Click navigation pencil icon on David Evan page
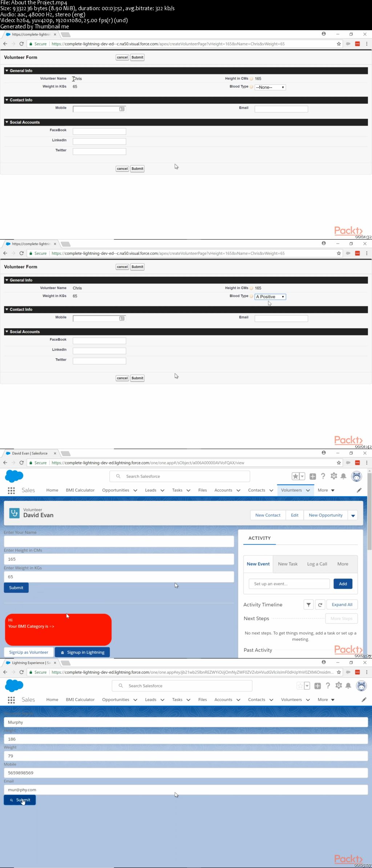Viewport: 372px width, 868px height. (x=359, y=490)
